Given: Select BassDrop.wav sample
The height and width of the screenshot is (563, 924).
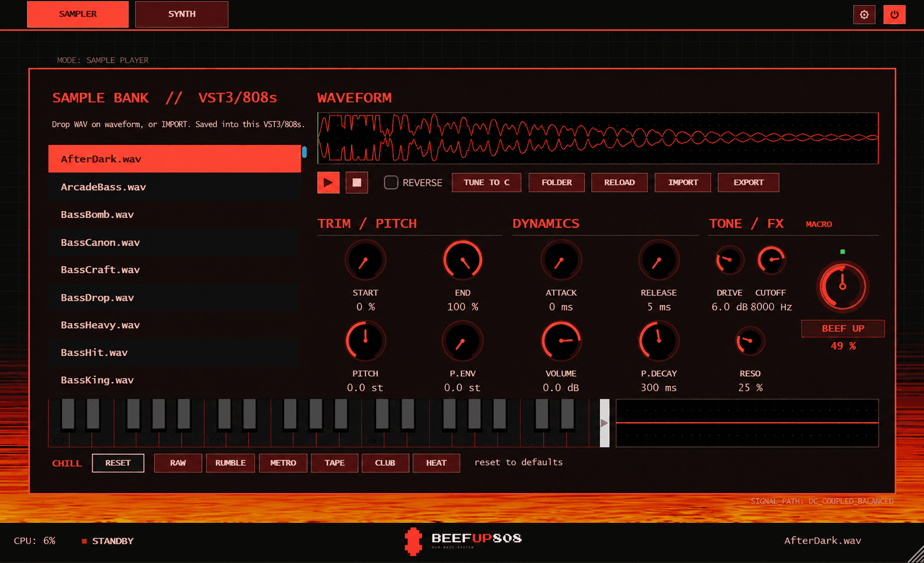Looking at the screenshot, I should (174, 297).
